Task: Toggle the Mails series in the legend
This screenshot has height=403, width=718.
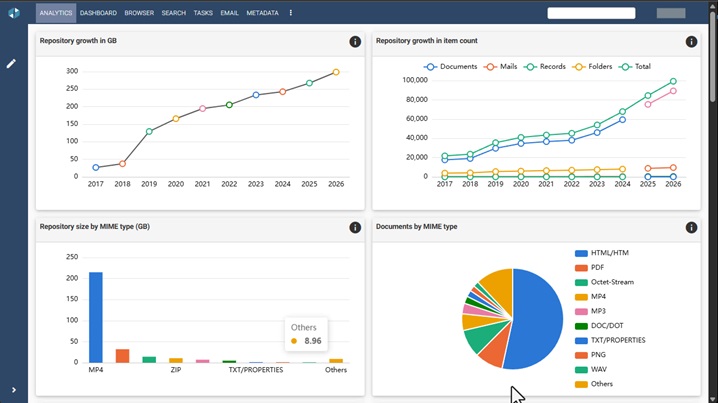Action: pos(500,66)
